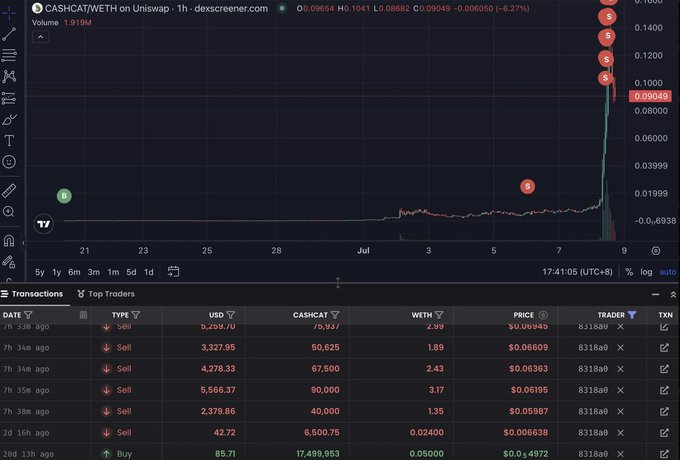Expand transactions panel with double chevron

click(x=673, y=294)
